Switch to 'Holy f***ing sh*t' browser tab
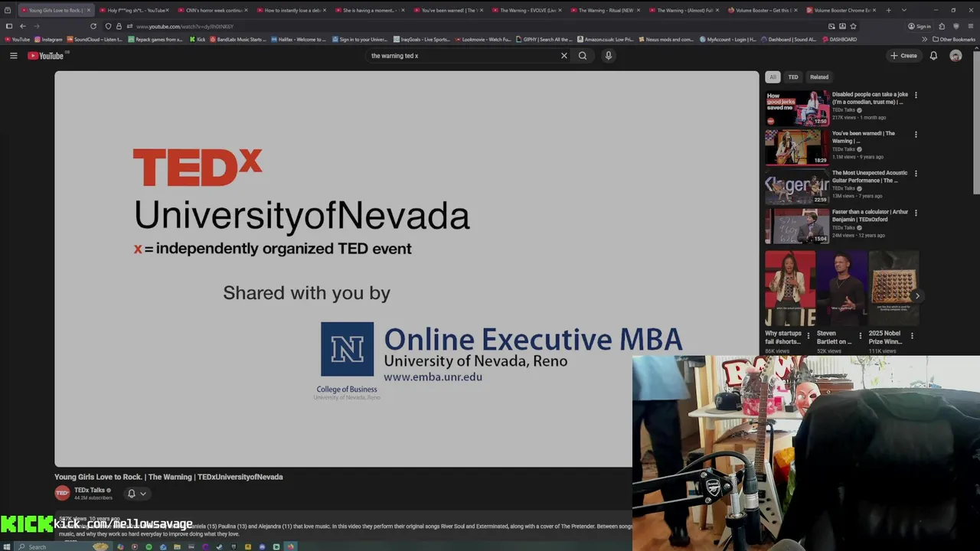The height and width of the screenshot is (551, 980). coord(136,10)
